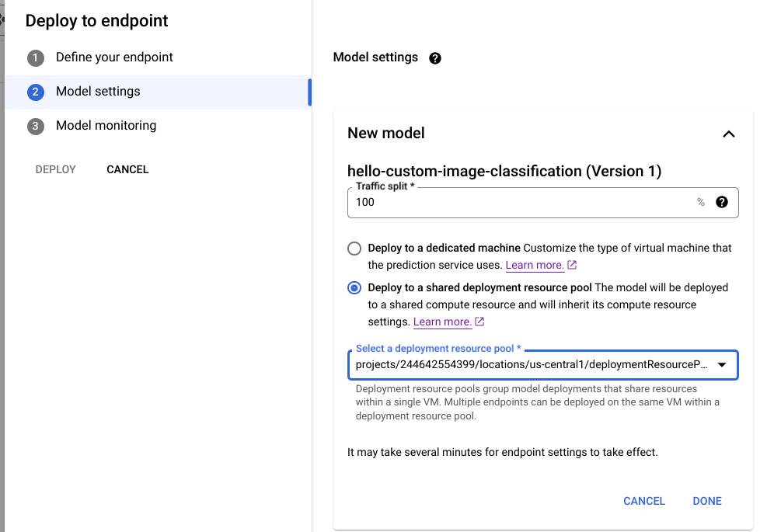Select Deploy to a dedicated machine

tap(354, 248)
